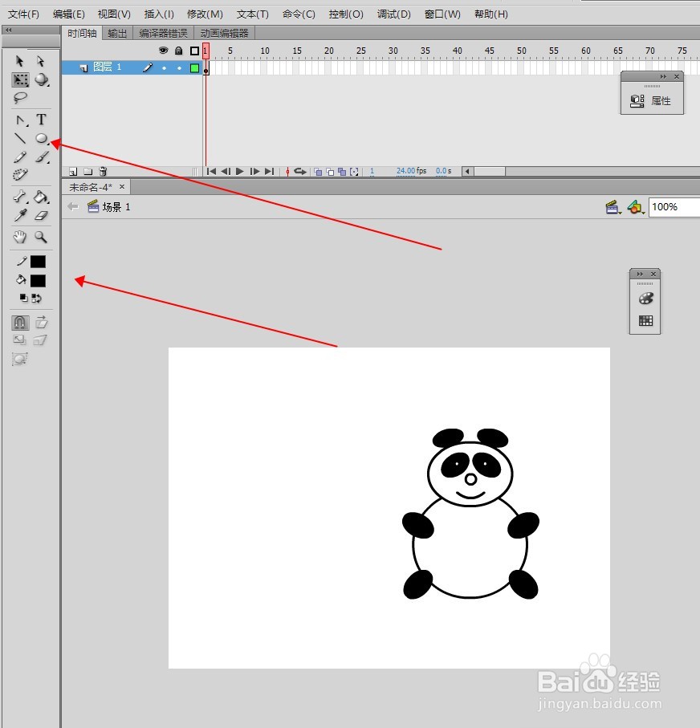Select the Text tool

click(x=41, y=119)
